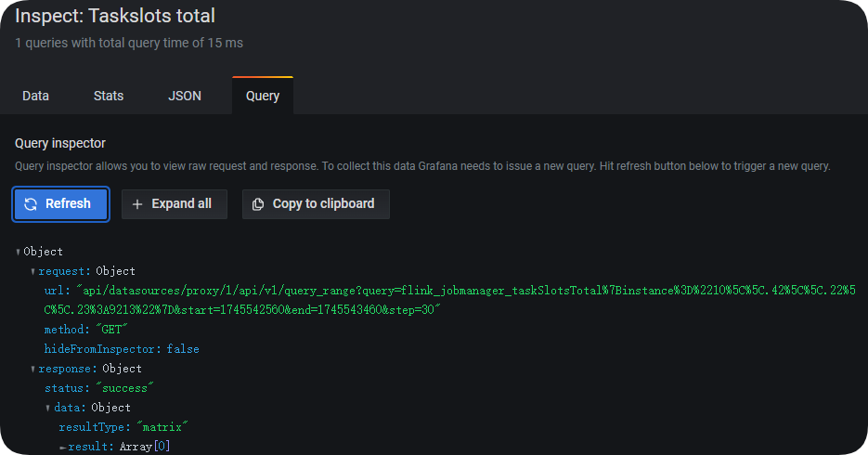
Task: Collapse the data object arrow
Action: [x=48, y=409]
